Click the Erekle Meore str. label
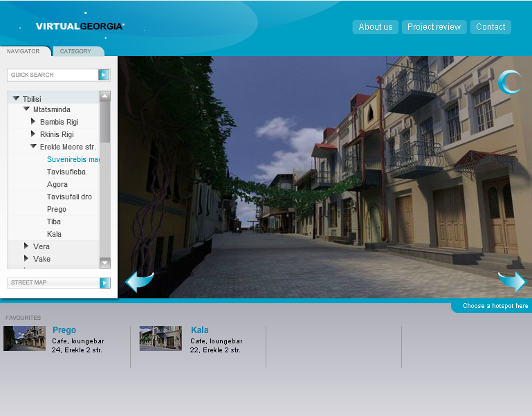Screen dimensions: 532x416 [68, 147]
